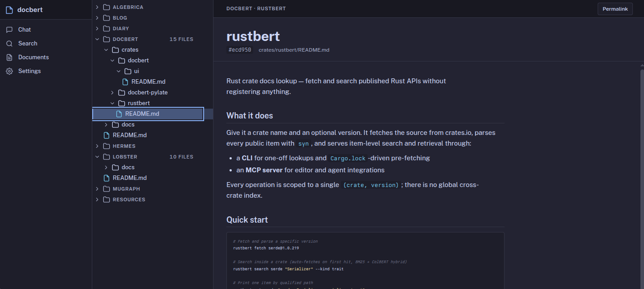Click the Documents icon in sidebar
This screenshot has height=289, width=644.
pos(9,57)
